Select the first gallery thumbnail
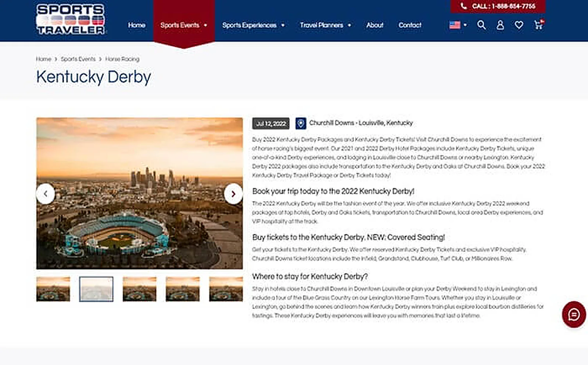The height and width of the screenshot is (365, 588). pos(53,289)
